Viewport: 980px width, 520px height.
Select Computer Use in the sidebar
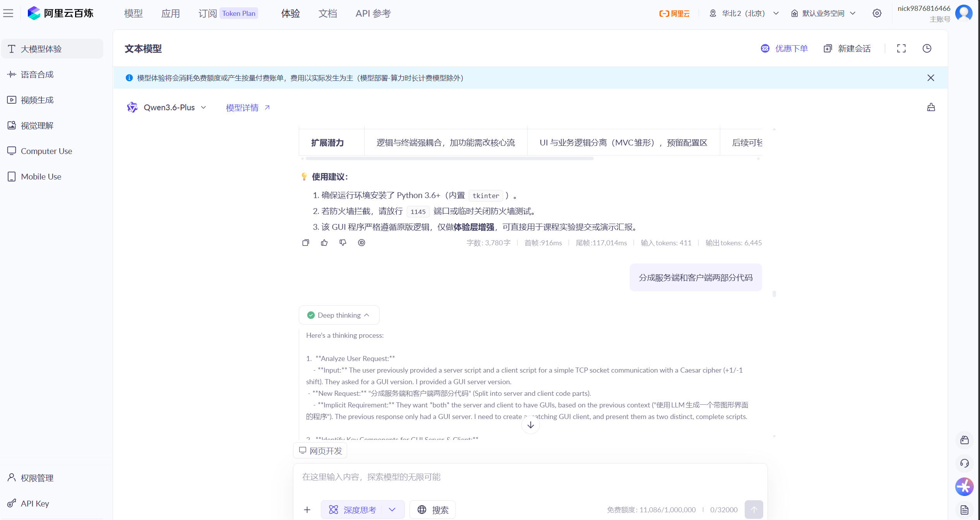click(46, 151)
